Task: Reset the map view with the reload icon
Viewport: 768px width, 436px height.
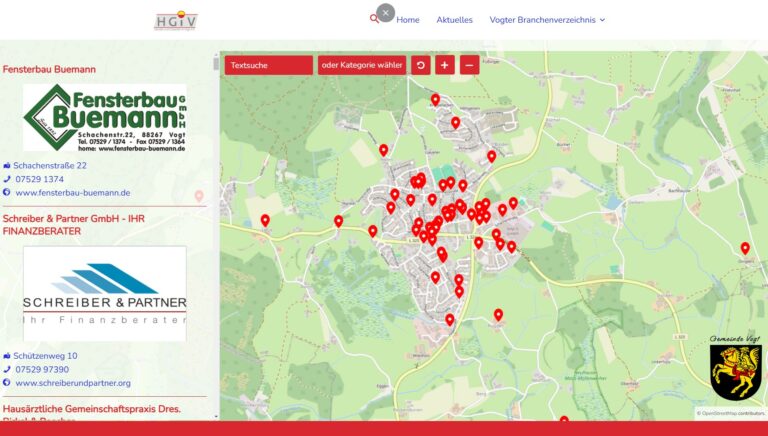Action: click(421, 65)
